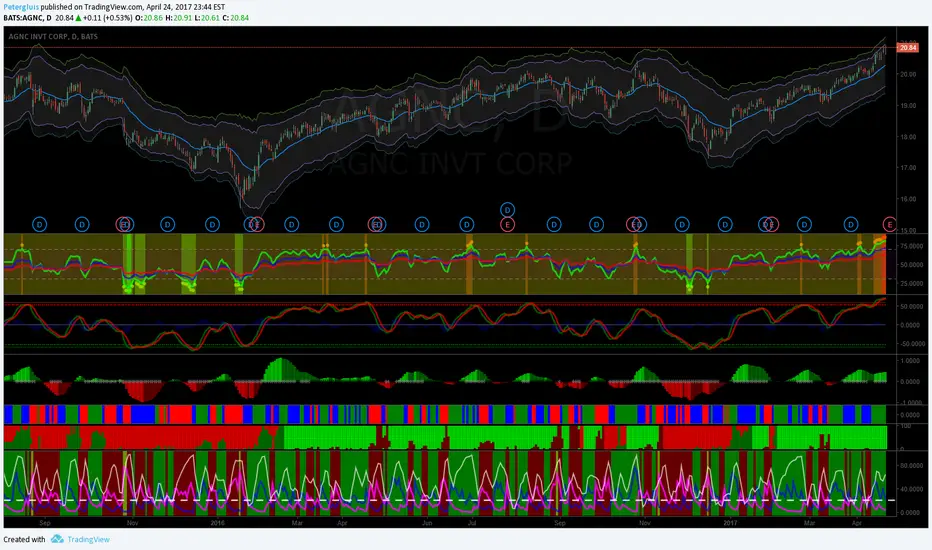Click the AGNC INVT CORP, D, BATS legend

click(53, 37)
